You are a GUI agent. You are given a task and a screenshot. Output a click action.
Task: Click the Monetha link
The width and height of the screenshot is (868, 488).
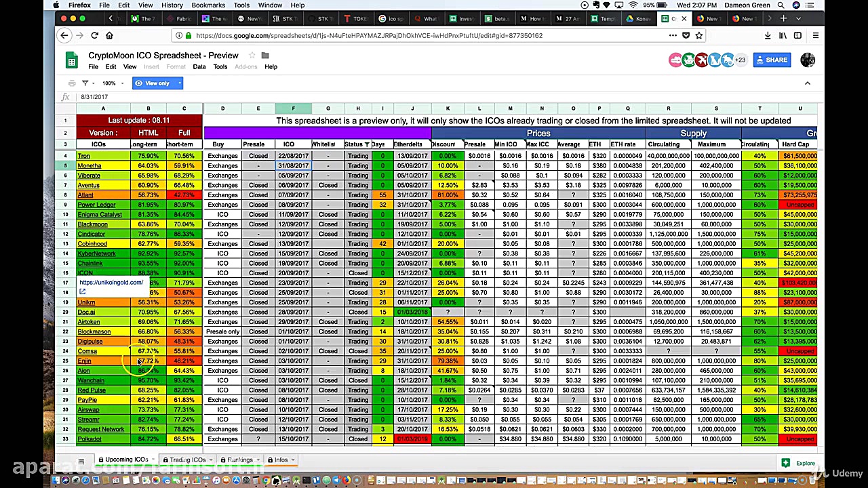tap(89, 165)
